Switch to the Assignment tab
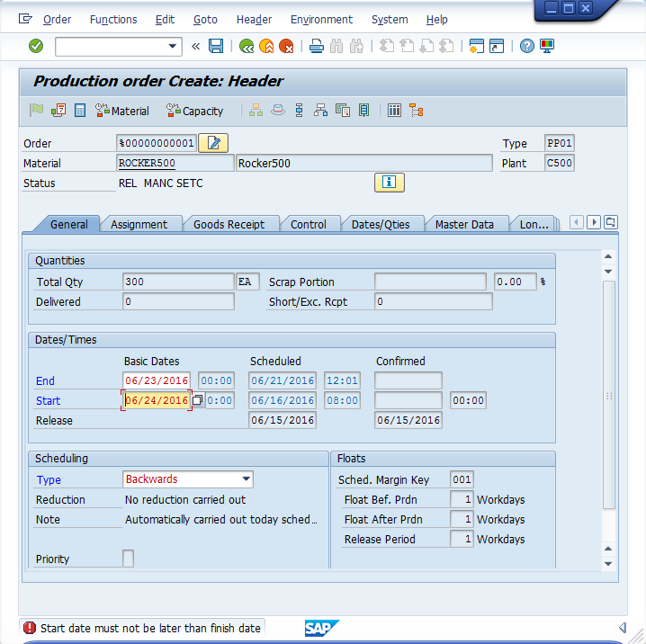Image resolution: width=646 pixels, height=644 pixels. [139, 225]
